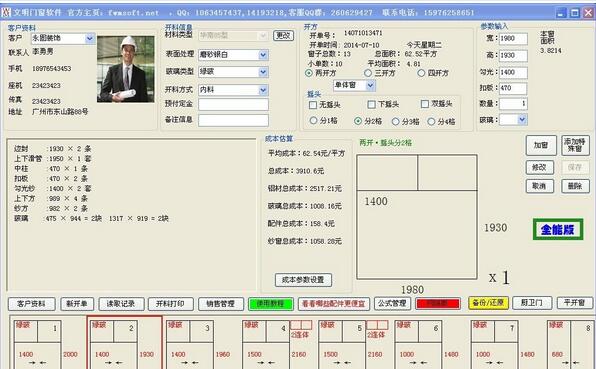Check the 双摇头 checkbox
The width and height of the screenshot is (596, 369).
pyautogui.click(x=425, y=104)
